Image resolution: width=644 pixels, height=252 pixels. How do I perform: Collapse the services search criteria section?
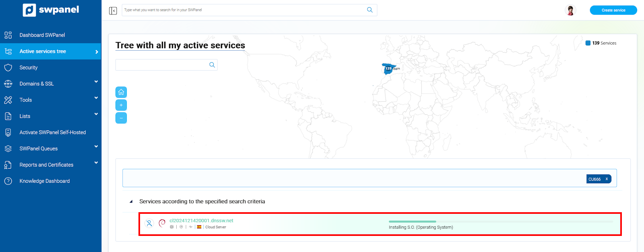click(131, 202)
